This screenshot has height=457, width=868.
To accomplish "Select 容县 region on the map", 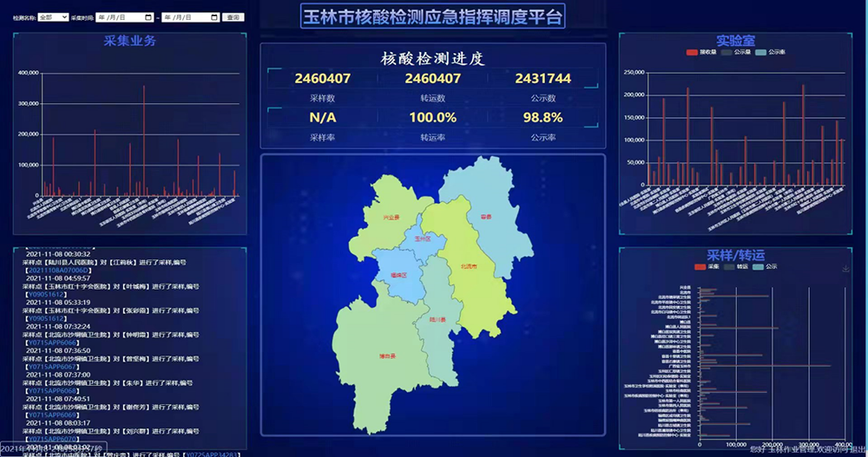I will point(484,217).
